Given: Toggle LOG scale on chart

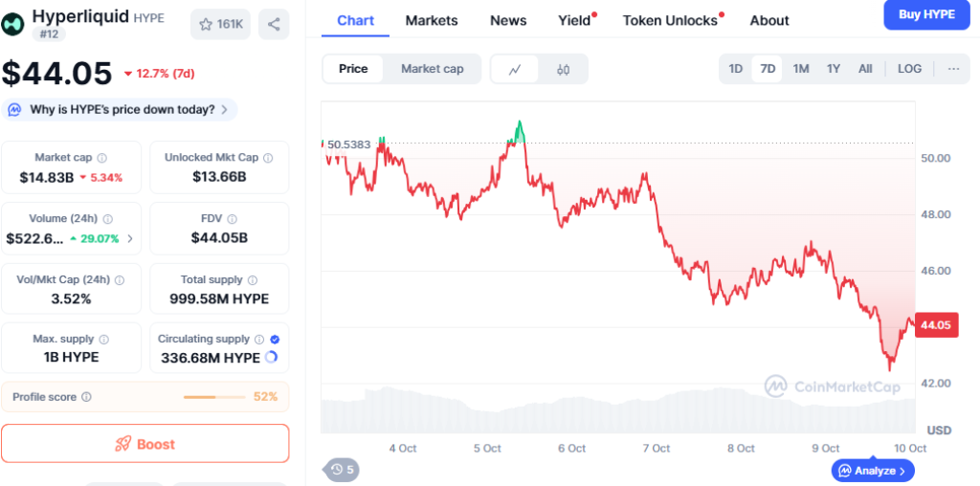Looking at the screenshot, I should click(x=909, y=69).
